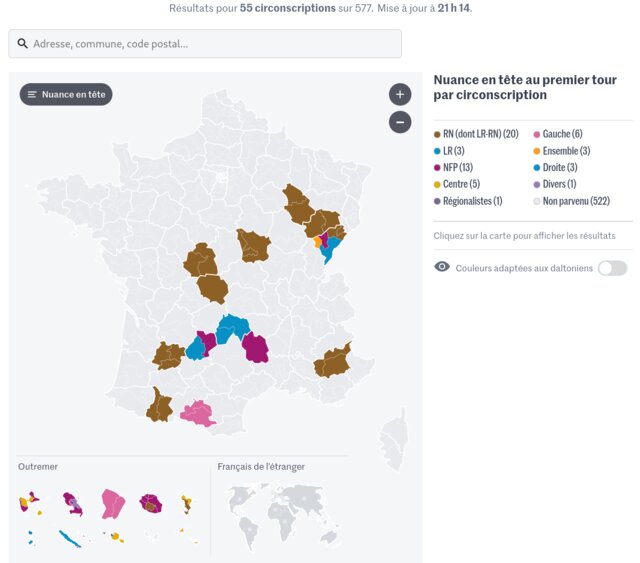
Task: Click the Divers (1) purple legend entry
Action: [x=560, y=184]
